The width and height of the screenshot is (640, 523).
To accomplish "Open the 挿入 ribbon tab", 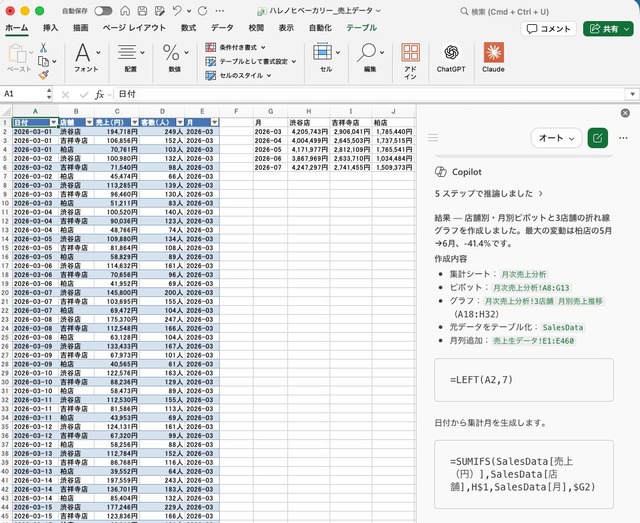I will 50,28.
